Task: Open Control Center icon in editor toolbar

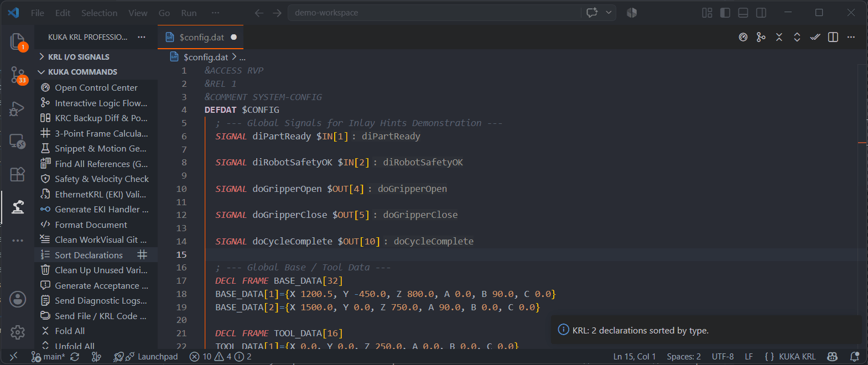Action: click(743, 37)
